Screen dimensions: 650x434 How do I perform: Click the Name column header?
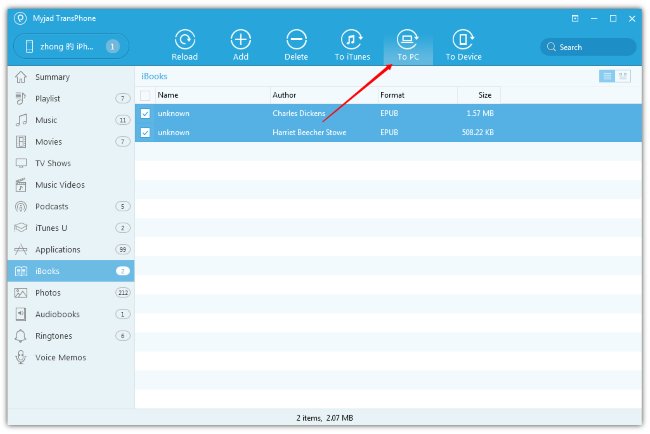tap(168, 95)
